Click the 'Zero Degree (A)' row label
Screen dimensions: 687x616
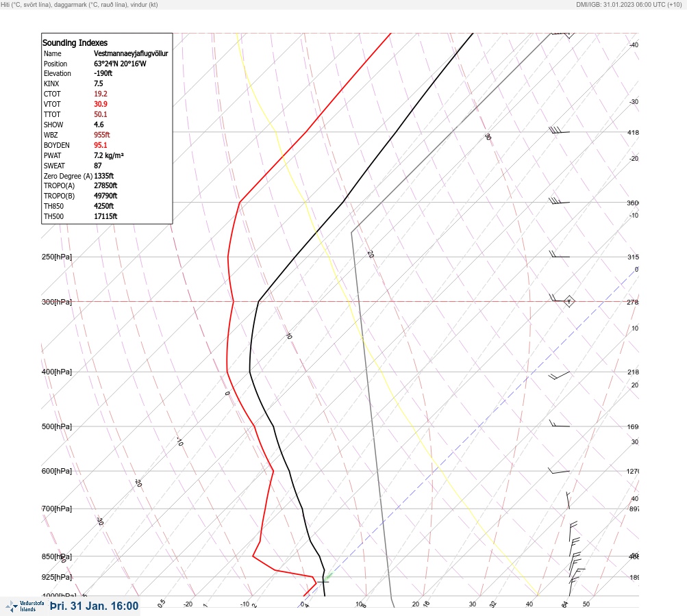click(x=68, y=176)
